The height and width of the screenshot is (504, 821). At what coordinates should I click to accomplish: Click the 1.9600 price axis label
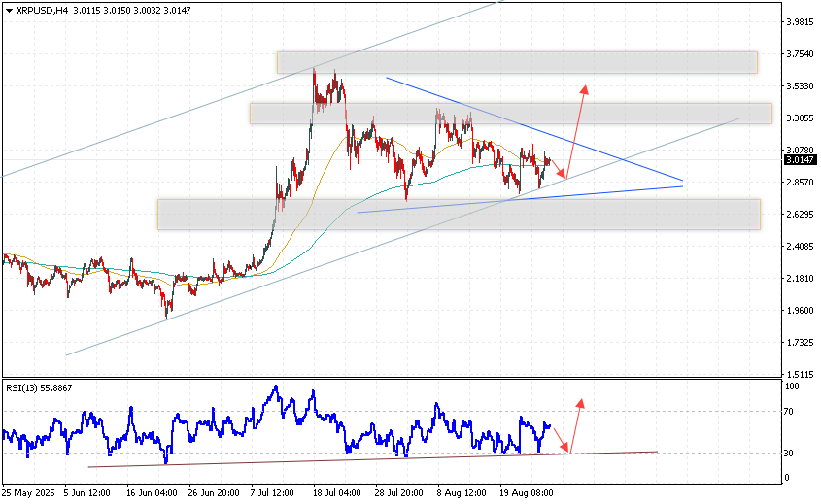coord(800,311)
